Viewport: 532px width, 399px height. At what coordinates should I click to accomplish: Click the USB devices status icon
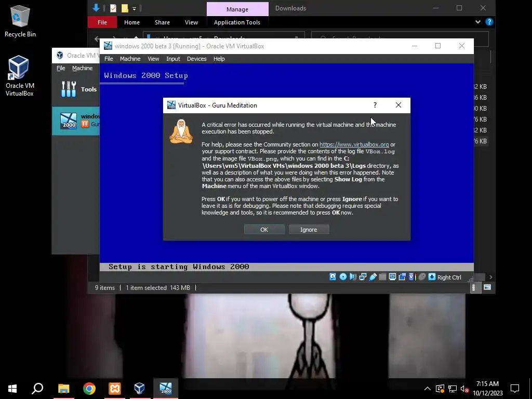[373, 277]
